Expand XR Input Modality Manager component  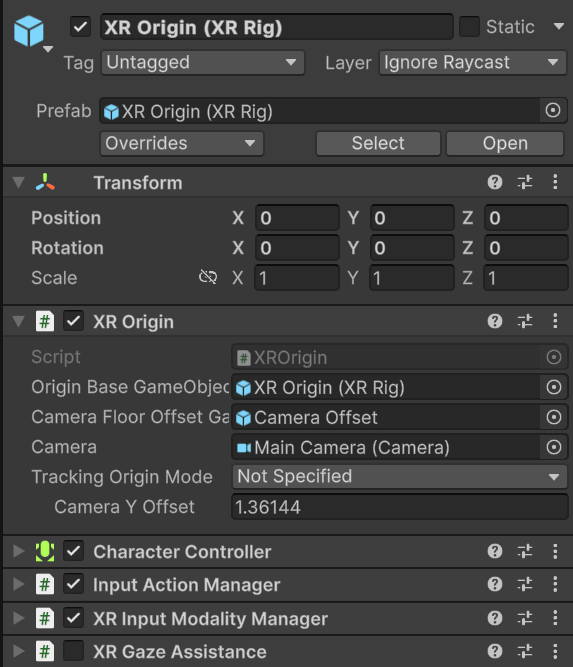[x=18, y=618]
